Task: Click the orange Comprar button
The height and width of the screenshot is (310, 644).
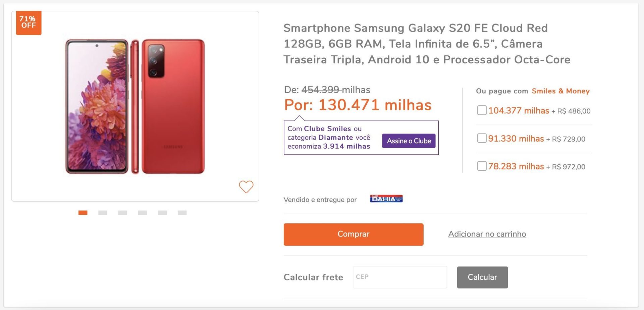Action: [353, 234]
